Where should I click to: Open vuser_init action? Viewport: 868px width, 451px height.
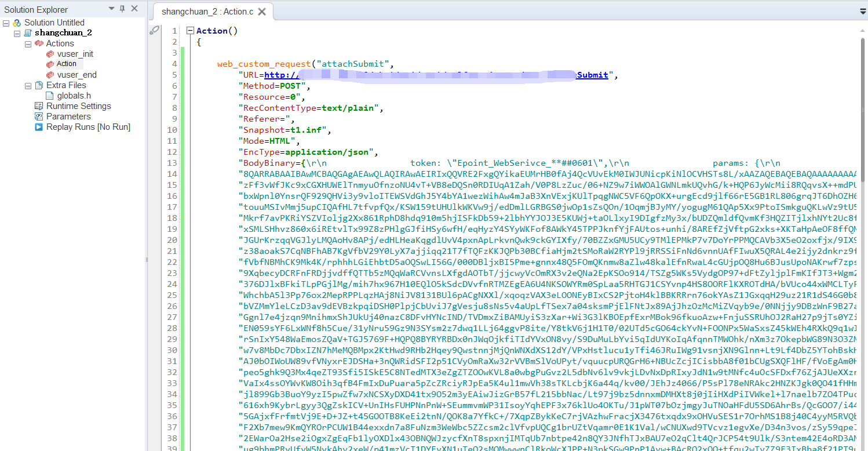[75, 54]
